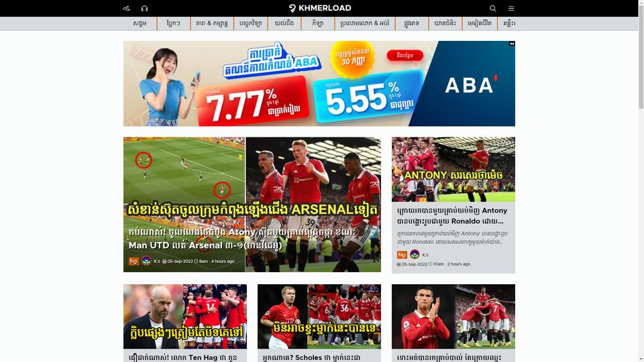644x362 pixels.
Task: Open the ផ្លូវភេទ navigation tab
Action: [x=411, y=23]
